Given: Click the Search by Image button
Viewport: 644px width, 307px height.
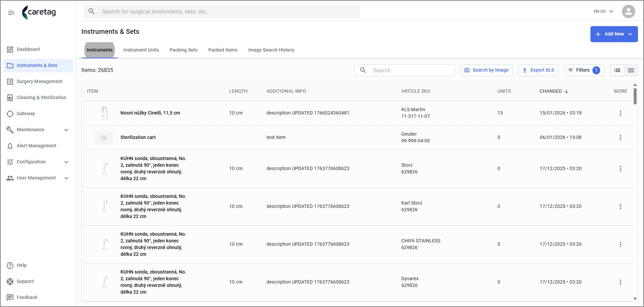Looking at the screenshot, I should click(x=486, y=70).
